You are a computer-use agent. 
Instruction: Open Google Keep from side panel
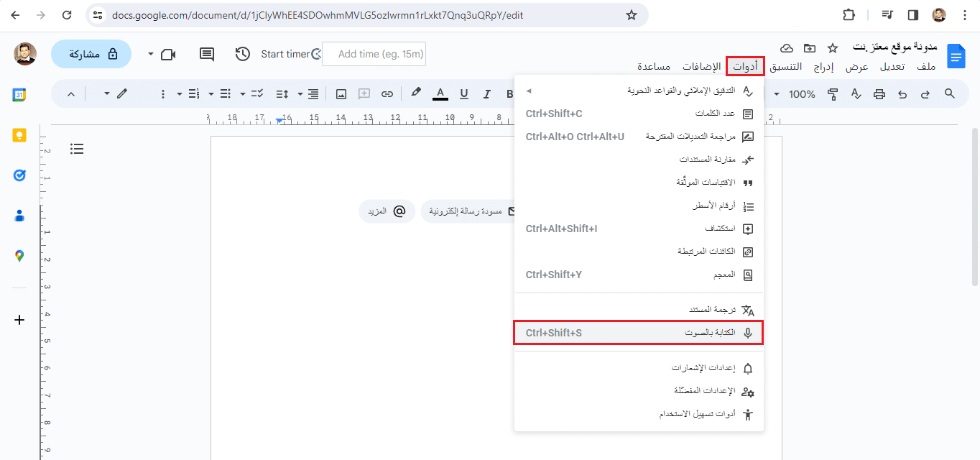point(19,135)
